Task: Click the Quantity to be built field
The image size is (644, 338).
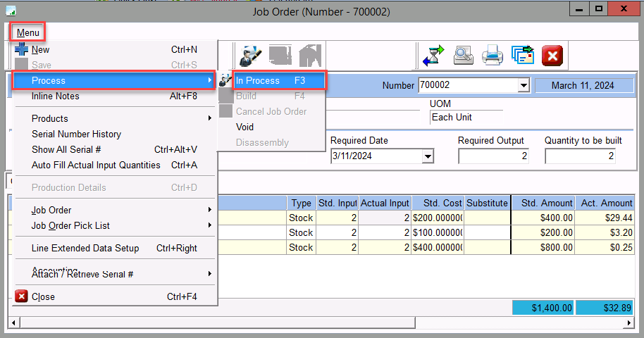Action: (x=580, y=156)
